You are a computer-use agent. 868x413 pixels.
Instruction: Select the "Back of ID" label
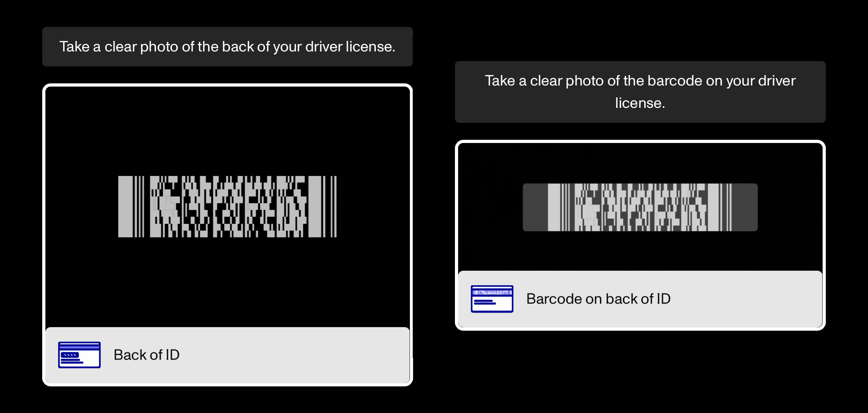(146, 355)
